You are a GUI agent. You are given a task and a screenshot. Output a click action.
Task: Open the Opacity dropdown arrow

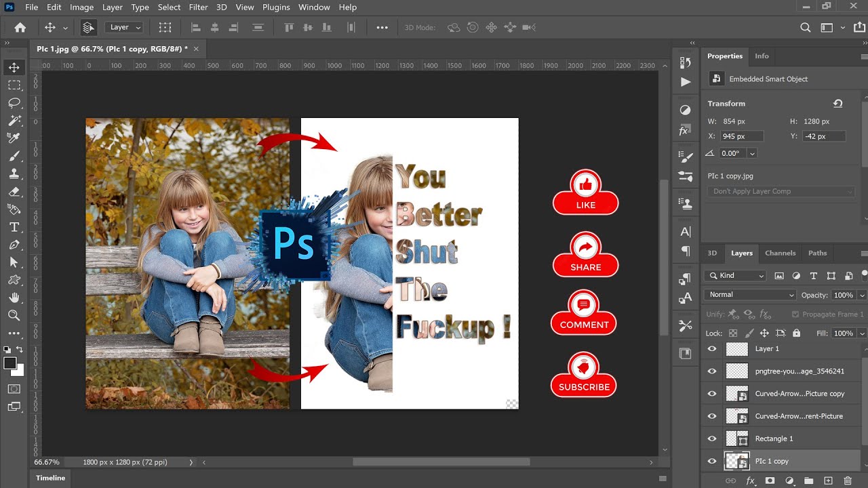click(862, 296)
